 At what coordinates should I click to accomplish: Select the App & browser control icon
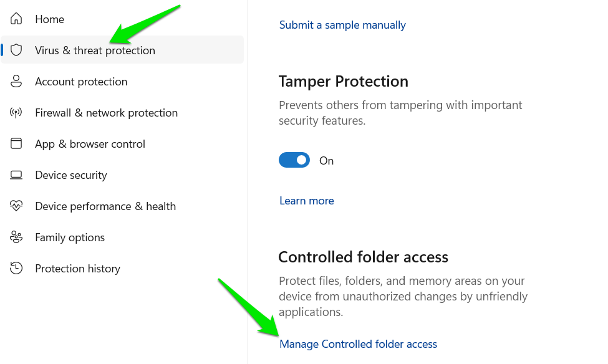coord(16,143)
